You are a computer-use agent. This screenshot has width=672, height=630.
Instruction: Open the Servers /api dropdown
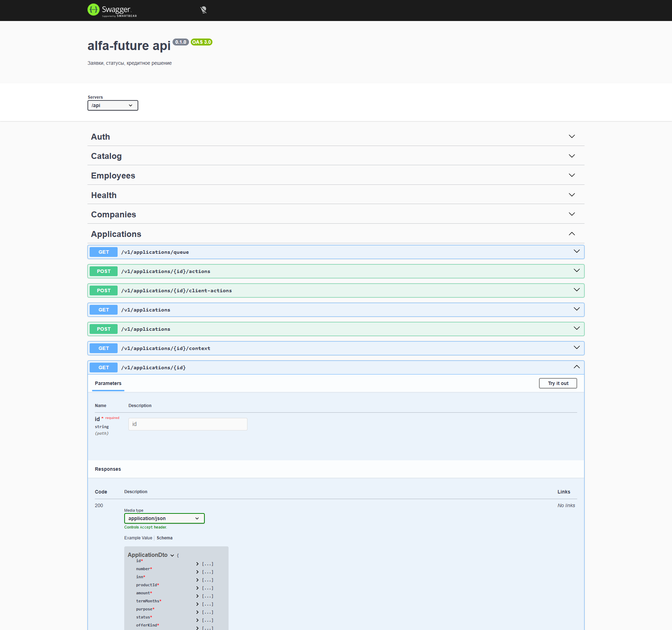coord(113,105)
